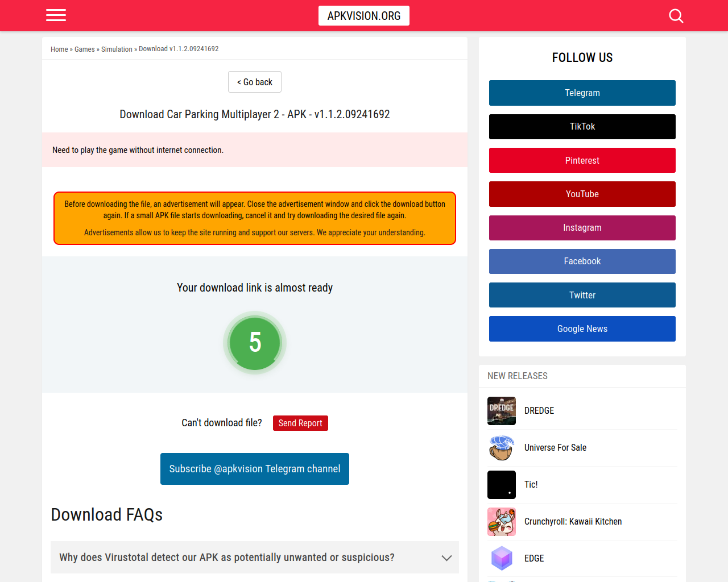Click the Download Car Parking Multiplayer 2 heading
This screenshot has width=728, height=582.
[x=255, y=114]
